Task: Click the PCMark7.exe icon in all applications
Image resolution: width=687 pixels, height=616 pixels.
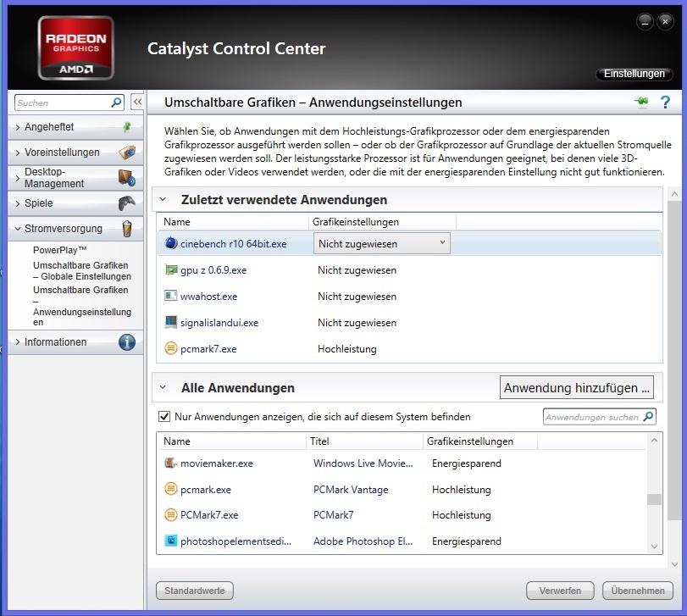Action: [x=170, y=514]
